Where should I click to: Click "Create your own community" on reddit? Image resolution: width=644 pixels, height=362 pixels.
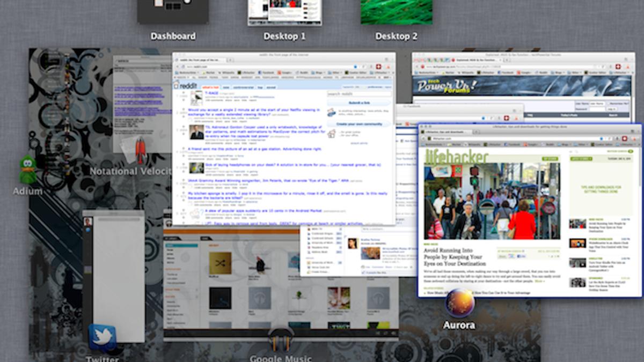click(x=358, y=124)
